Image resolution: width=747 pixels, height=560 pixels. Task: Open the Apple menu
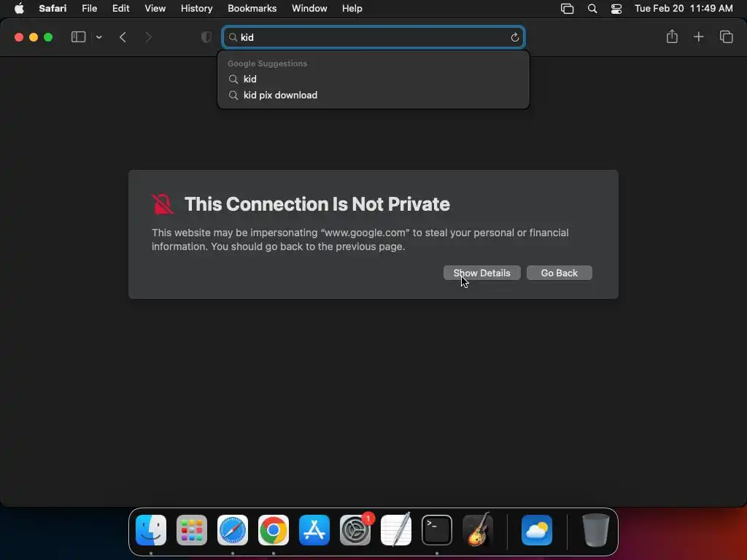[19, 8]
